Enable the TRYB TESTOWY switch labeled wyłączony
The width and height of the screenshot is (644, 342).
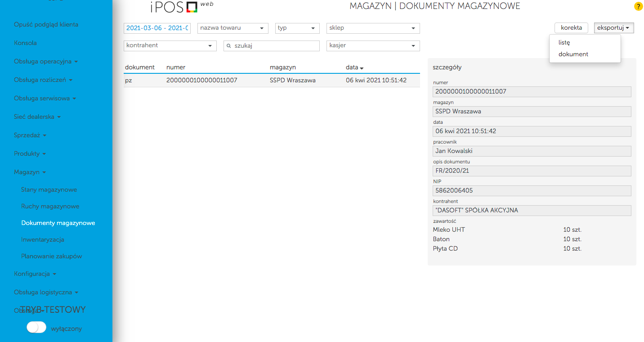36,327
